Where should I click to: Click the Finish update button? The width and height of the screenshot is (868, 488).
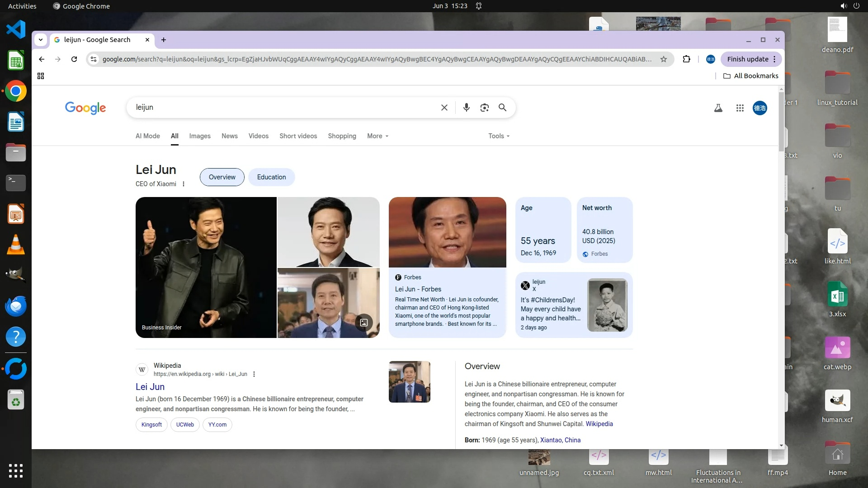(747, 59)
